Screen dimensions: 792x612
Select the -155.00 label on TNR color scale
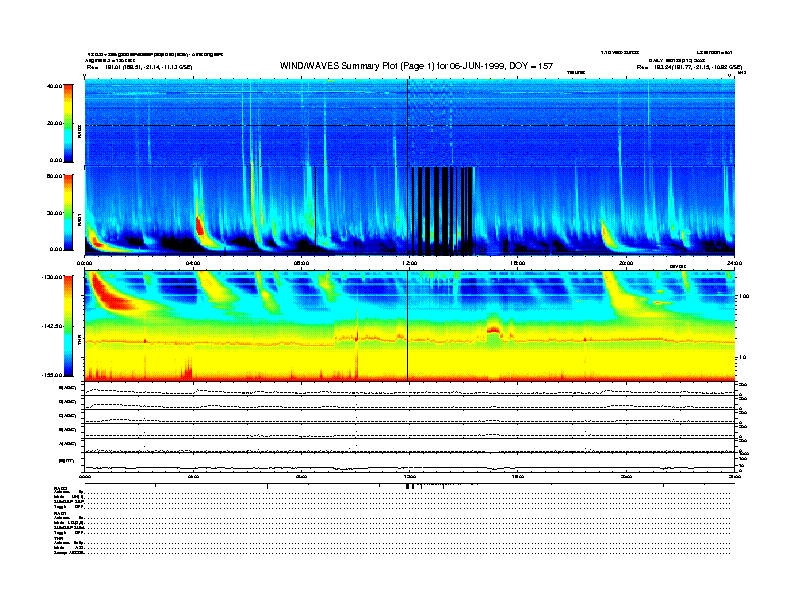pos(52,375)
